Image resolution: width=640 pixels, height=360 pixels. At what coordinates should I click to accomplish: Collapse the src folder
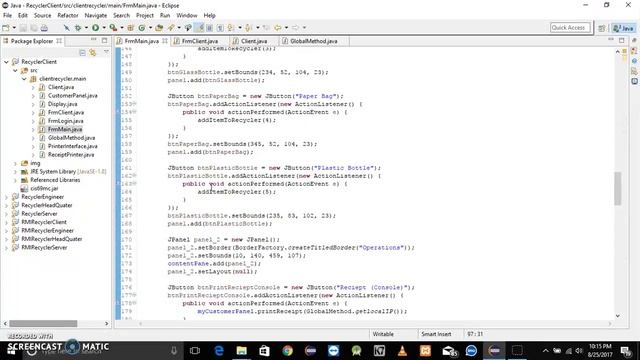[15, 71]
